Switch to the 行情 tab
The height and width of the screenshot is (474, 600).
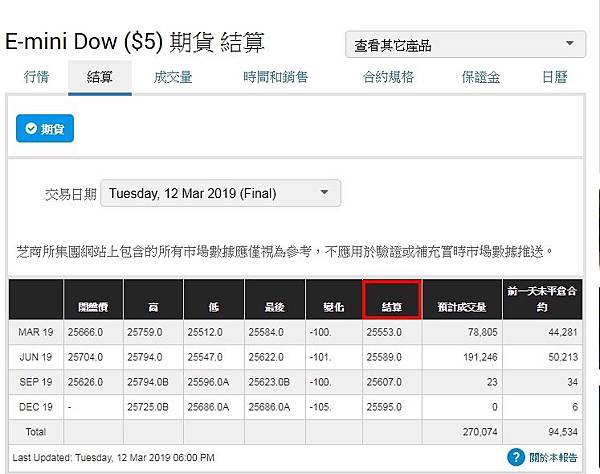tap(36, 77)
